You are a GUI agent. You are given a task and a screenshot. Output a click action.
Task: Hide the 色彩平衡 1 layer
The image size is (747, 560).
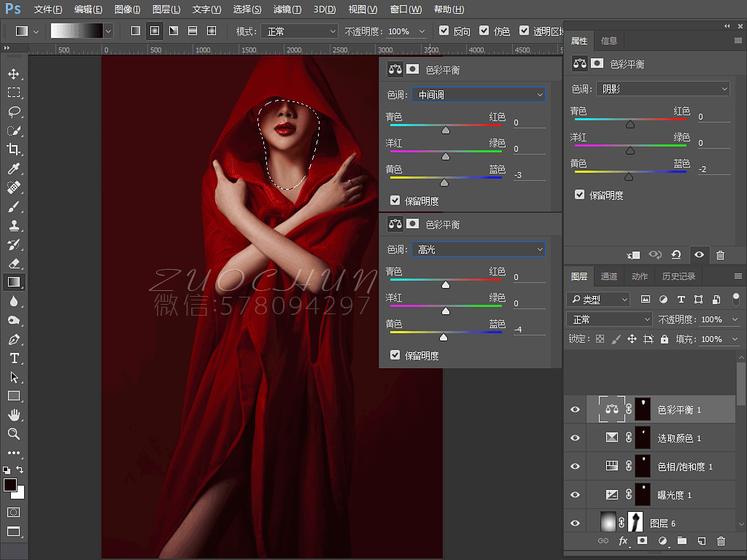[575, 410]
